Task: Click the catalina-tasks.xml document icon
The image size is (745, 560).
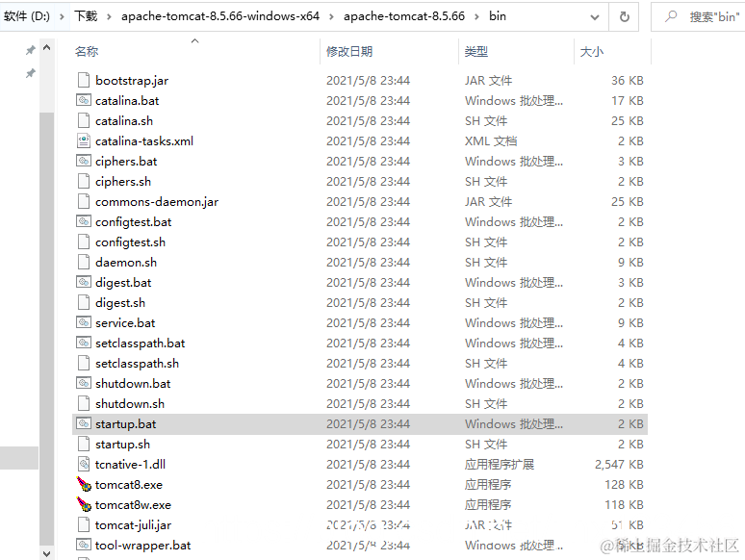Action: (x=84, y=140)
